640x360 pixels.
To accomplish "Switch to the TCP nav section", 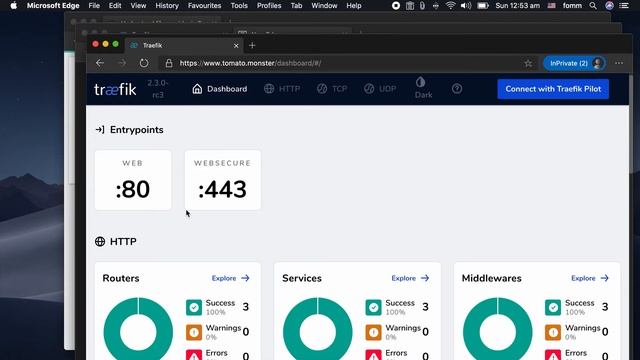I will [332, 89].
